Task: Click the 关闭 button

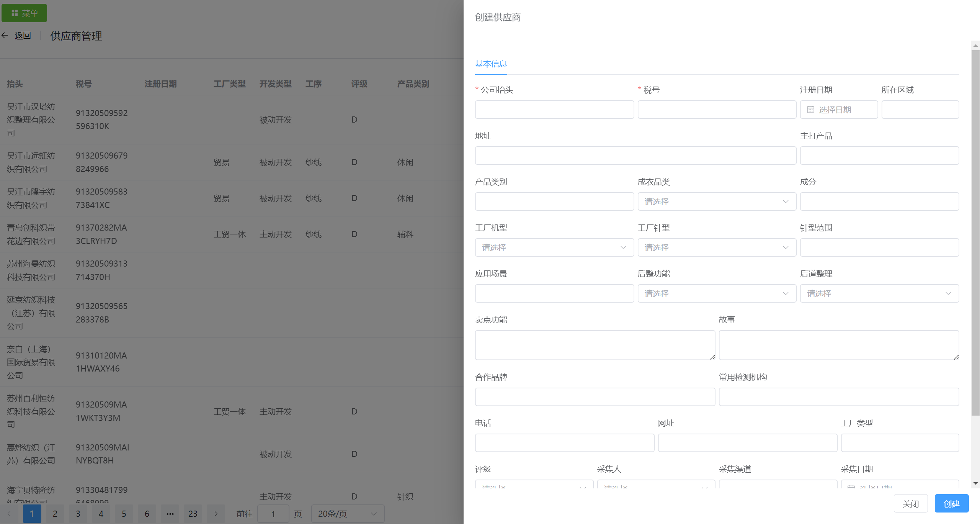Action: 910,504
